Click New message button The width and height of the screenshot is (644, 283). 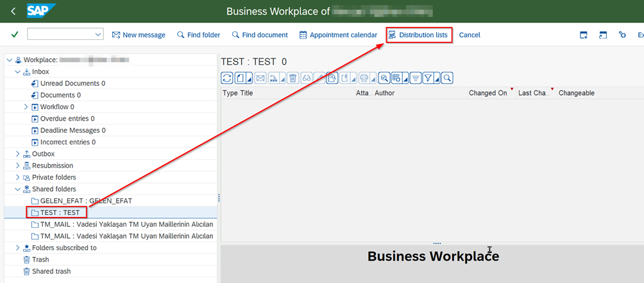pyautogui.click(x=139, y=35)
